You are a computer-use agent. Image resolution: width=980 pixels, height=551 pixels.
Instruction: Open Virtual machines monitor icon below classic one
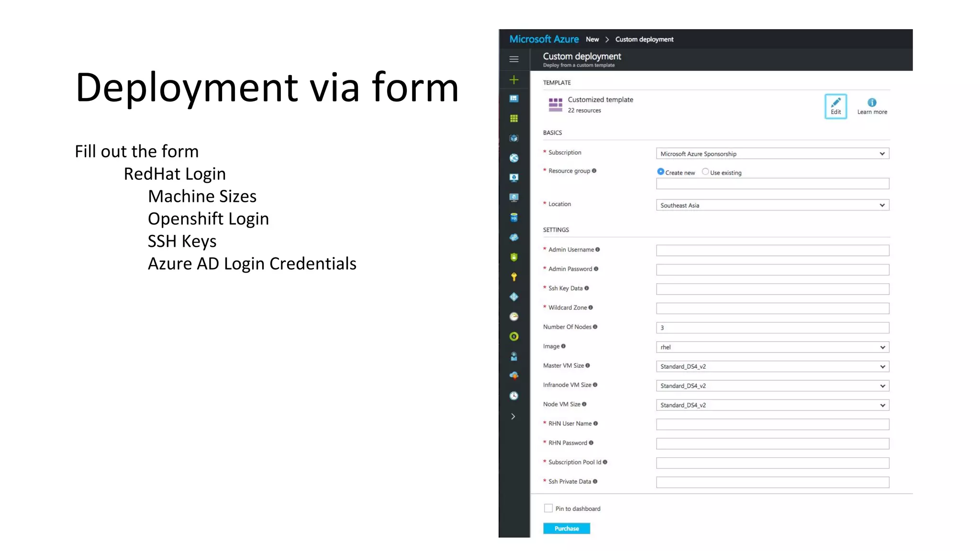514,198
